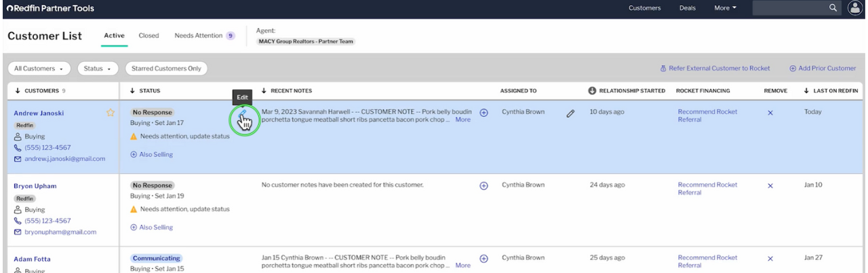The image size is (868, 273).
Task: Star the customer Andrew Janoski
Action: 110,113
